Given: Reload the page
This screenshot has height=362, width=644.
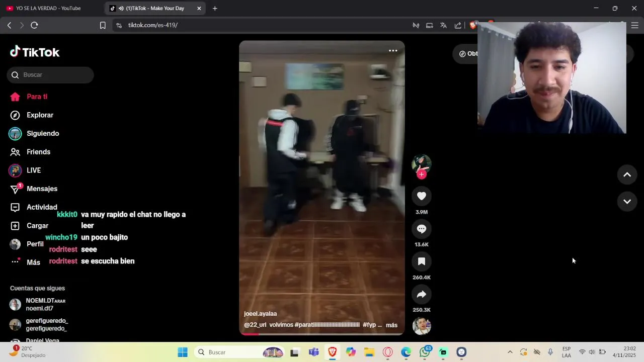Looking at the screenshot, I should tap(34, 25).
